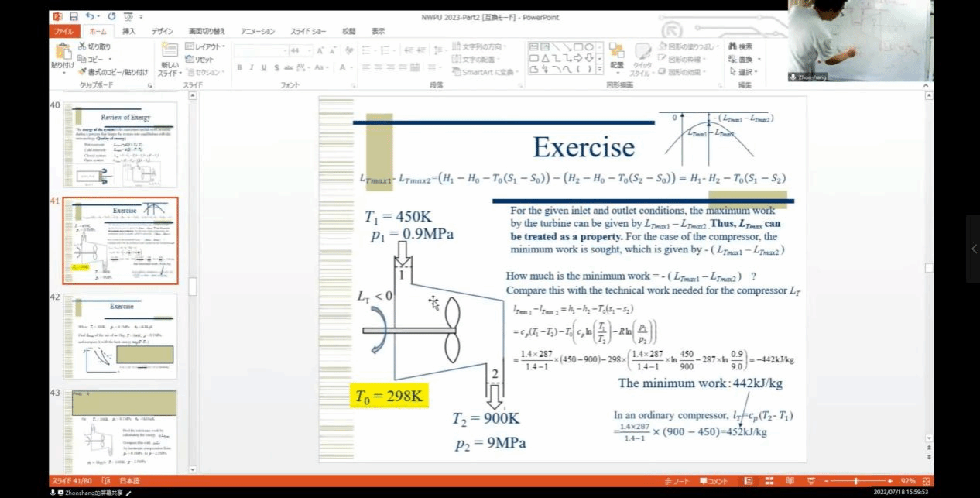The image size is (980, 498).
Task: Switch to the Animations (アニメーション) tab
Action: pos(258,32)
